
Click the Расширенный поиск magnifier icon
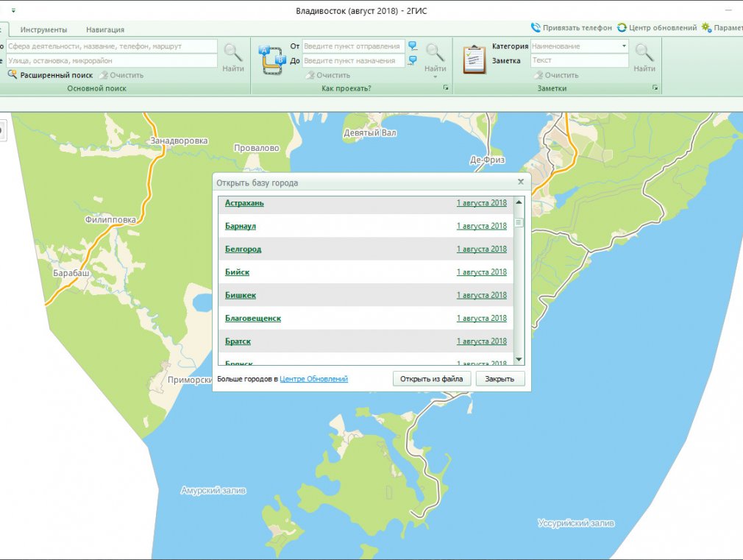(x=13, y=74)
